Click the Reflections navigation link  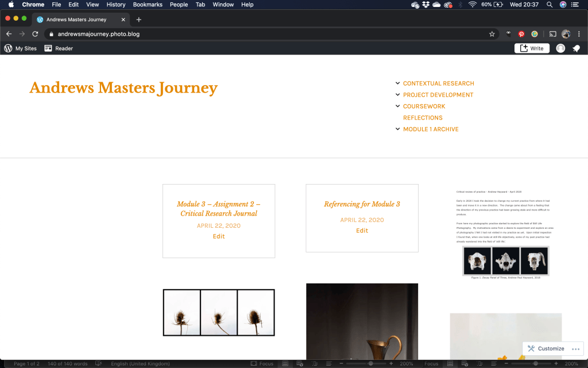(x=423, y=118)
